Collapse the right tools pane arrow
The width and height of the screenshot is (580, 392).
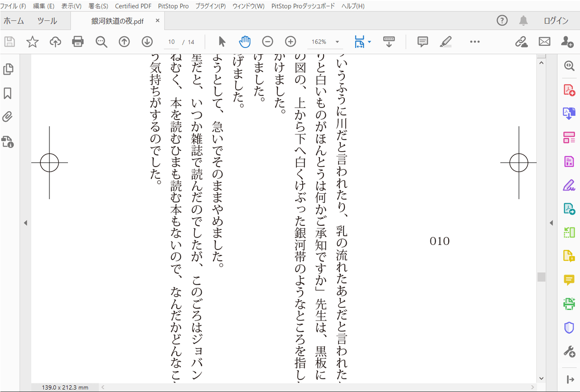click(x=551, y=223)
